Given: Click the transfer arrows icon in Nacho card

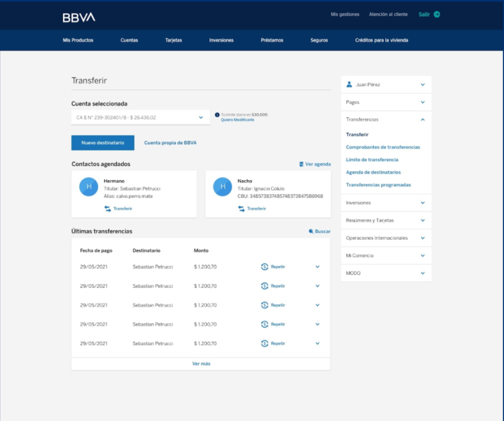Looking at the screenshot, I should pyautogui.click(x=241, y=208).
